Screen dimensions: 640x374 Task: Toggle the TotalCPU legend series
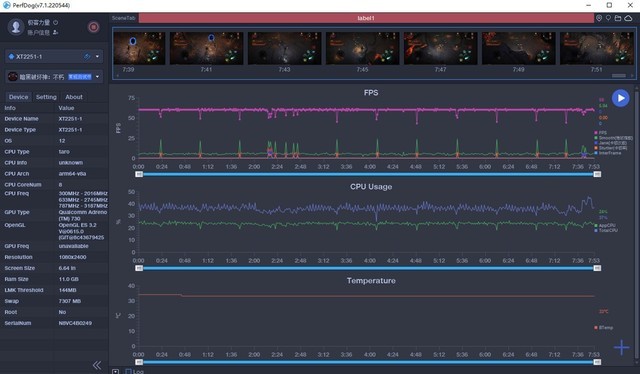[x=606, y=230]
